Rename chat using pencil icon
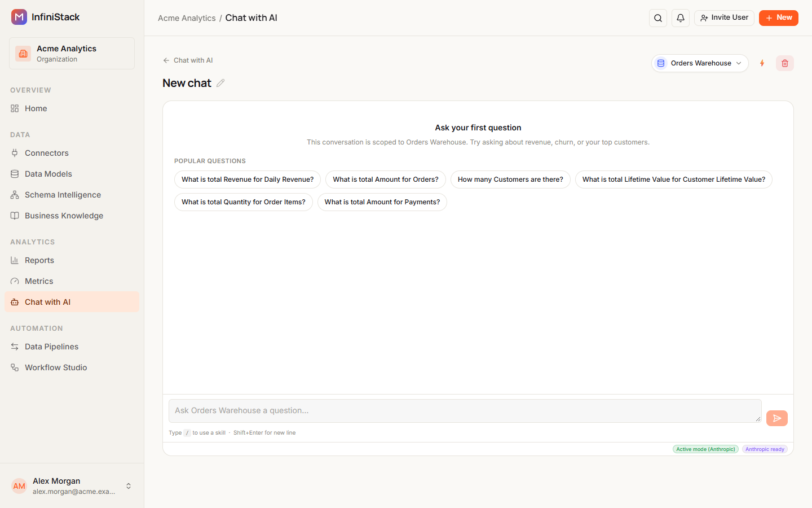The height and width of the screenshot is (508, 812). coord(220,83)
